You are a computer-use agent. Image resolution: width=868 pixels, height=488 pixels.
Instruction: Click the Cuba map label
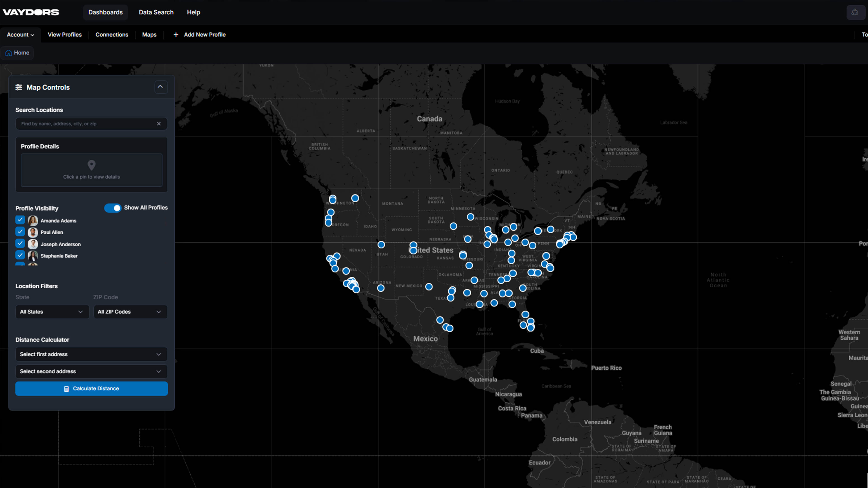click(537, 351)
